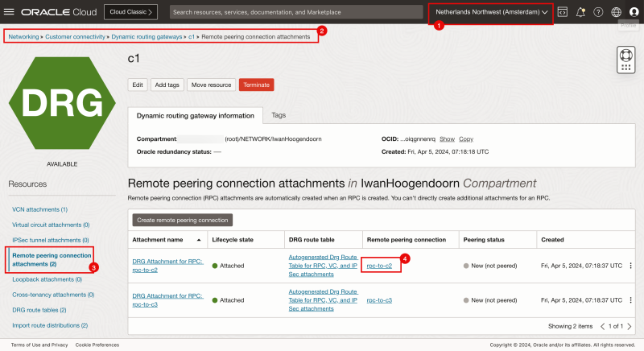The width and height of the screenshot is (644, 351).
Task: Open actions menu for rpc-to-c3 row
Action: 630,300
